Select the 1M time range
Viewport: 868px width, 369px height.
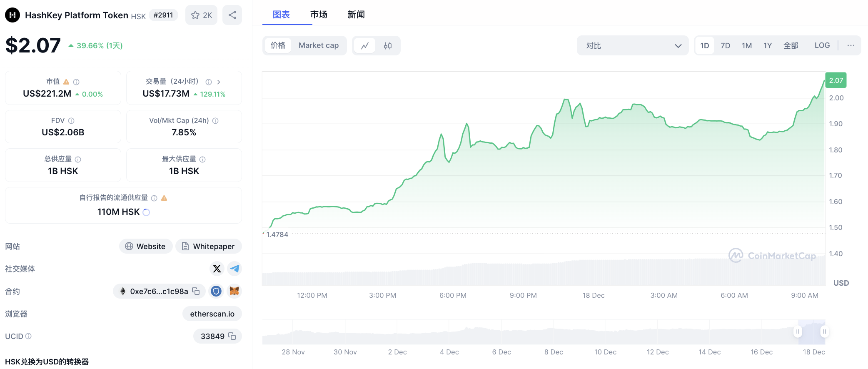[747, 45]
